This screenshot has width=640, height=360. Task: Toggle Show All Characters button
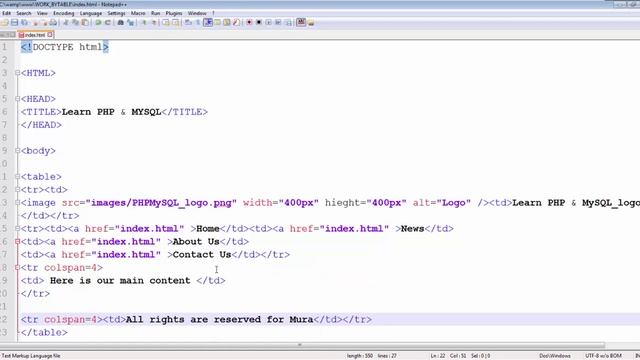coord(198,22)
